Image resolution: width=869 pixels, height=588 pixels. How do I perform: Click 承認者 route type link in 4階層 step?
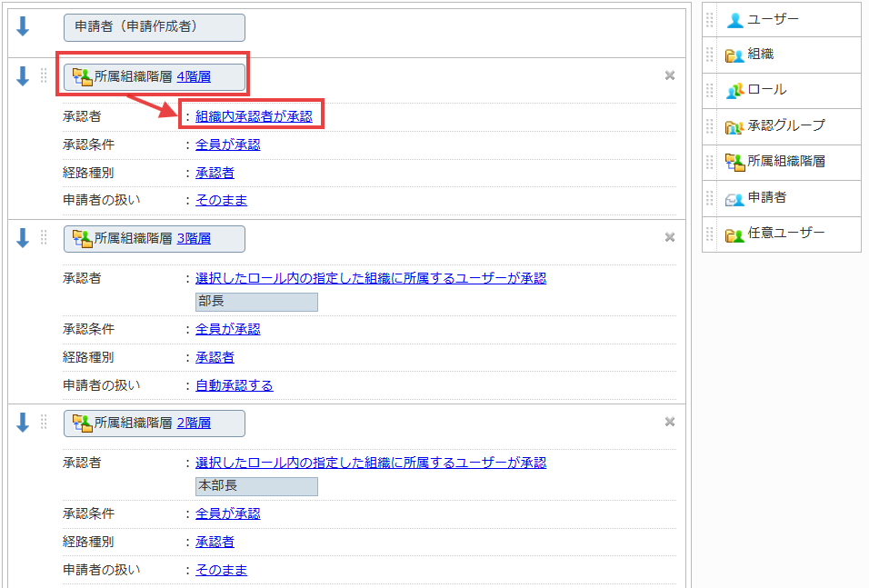click(x=215, y=173)
